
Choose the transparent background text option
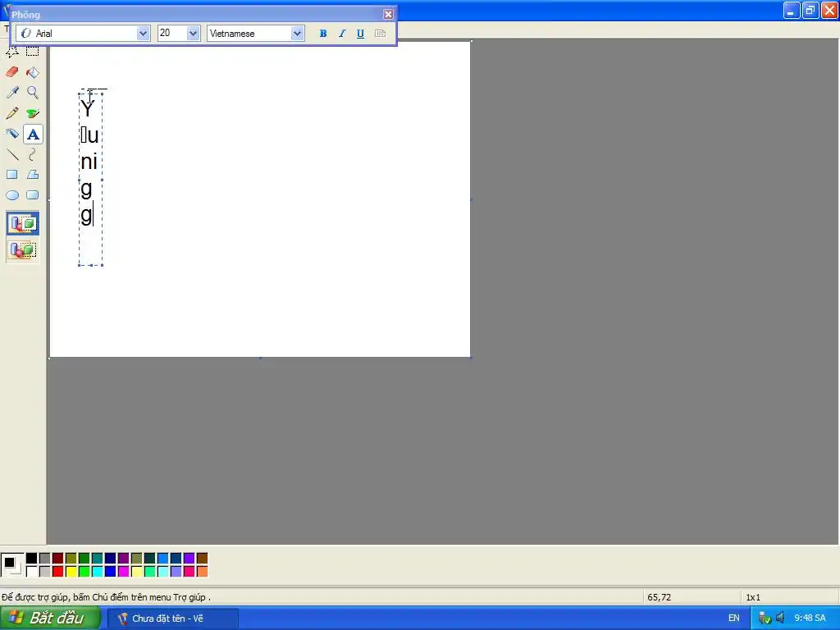tap(22, 249)
